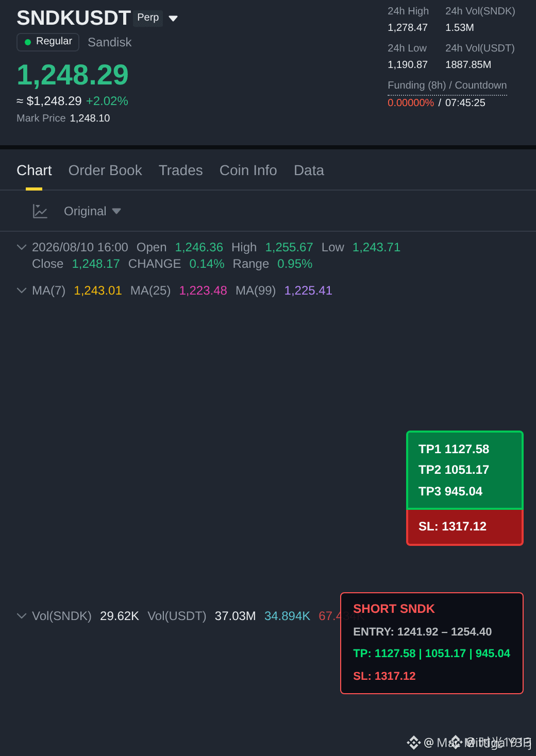Viewport: 536px width, 756px height.
Task: Click the 24h Low value 1,190.87
Action: click(408, 65)
